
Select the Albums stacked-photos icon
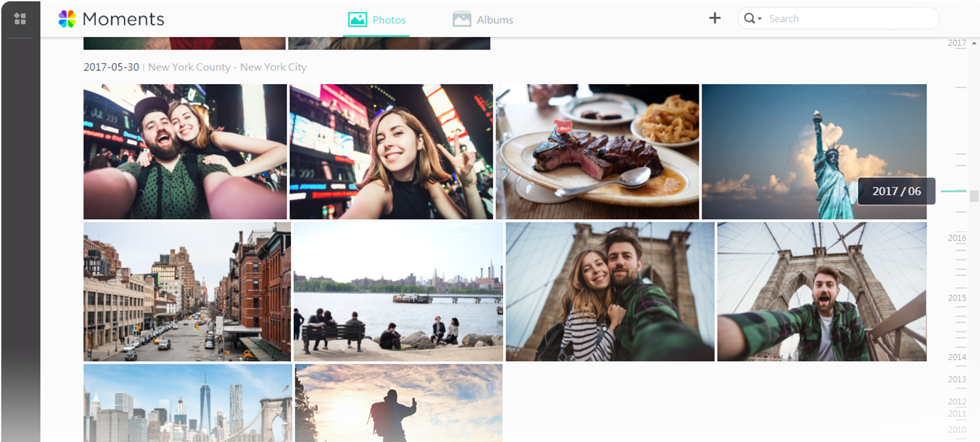(462, 18)
